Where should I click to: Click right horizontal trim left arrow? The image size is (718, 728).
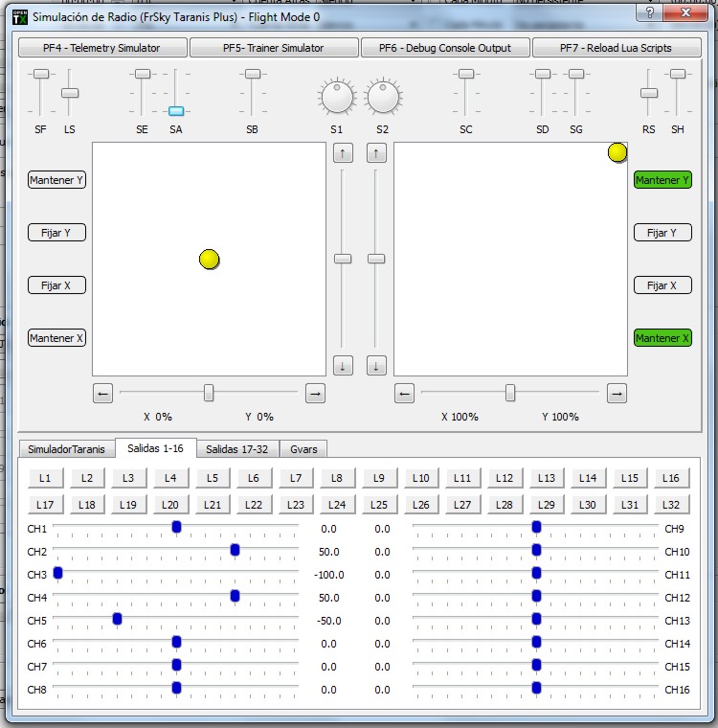[x=404, y=394]
